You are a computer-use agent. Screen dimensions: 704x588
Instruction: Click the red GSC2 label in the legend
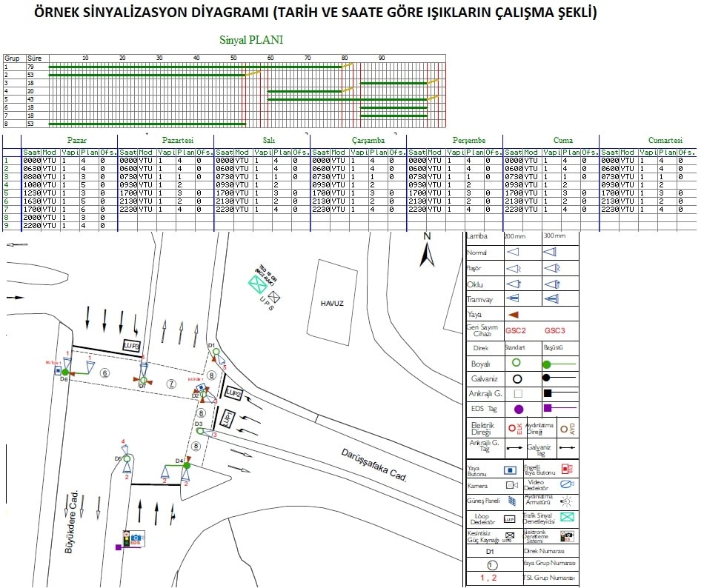pyautogui.click(x=515, y=330)
